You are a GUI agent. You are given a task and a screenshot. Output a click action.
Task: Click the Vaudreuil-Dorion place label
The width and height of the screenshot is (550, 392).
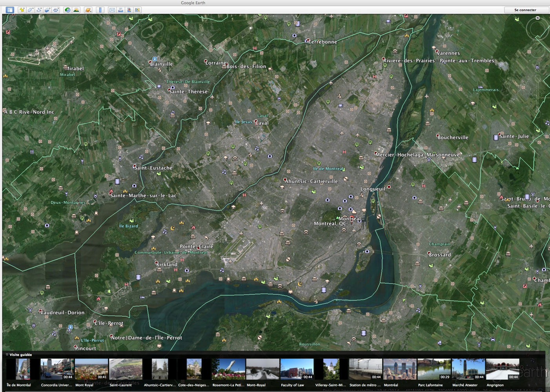[x=62, y=312]
